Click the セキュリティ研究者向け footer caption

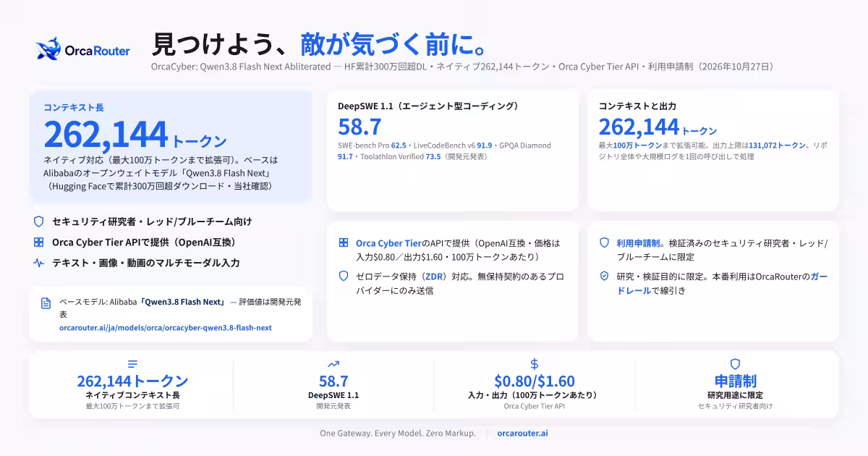(735, 407)
